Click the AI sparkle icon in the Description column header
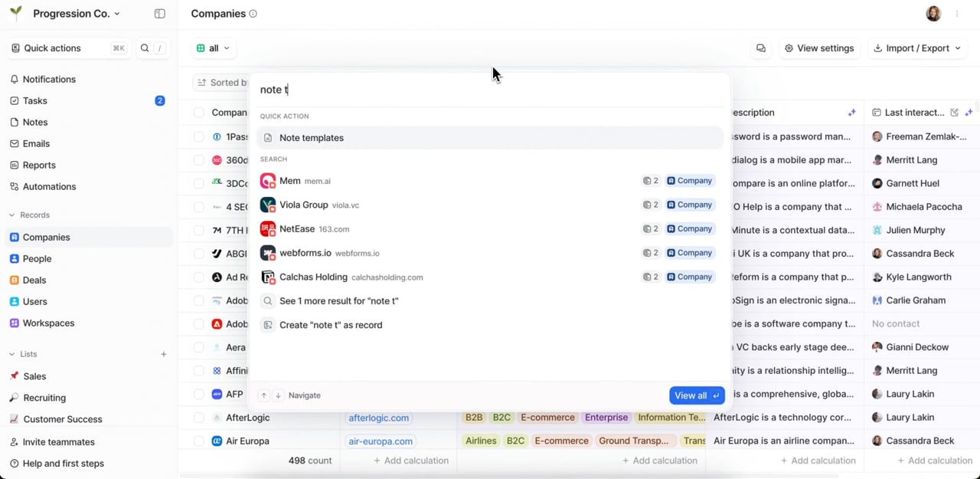The height and width of the screenshot is (479, 980). tap(851, 113)
